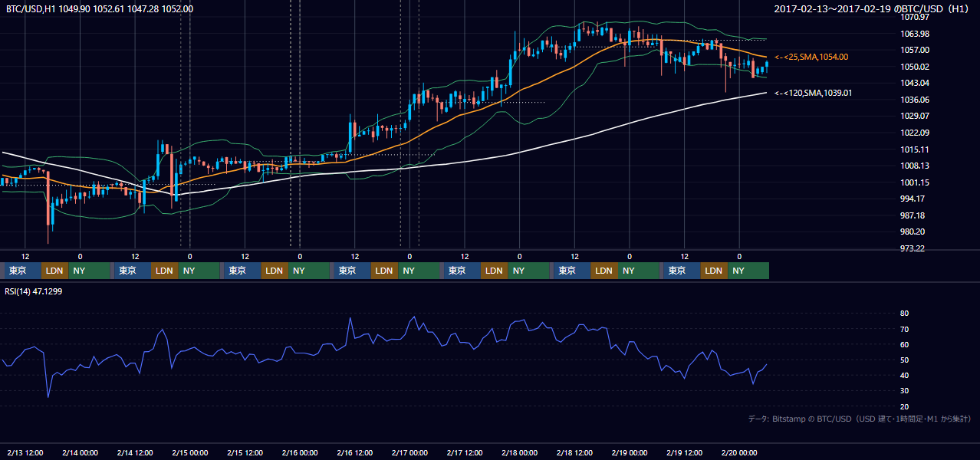Click the 2/15 00:00 date label
Screen dimensions: 980x460
(190, 452)
